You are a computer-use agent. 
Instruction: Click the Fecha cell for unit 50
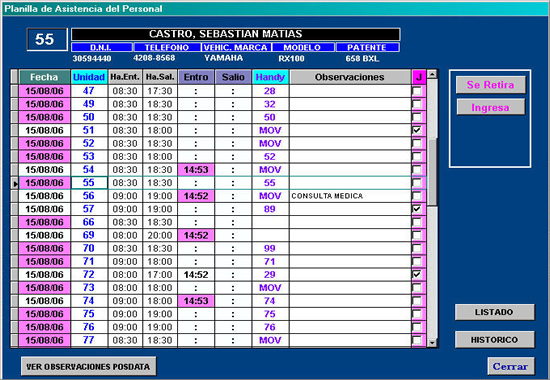(x=45, y=117)
